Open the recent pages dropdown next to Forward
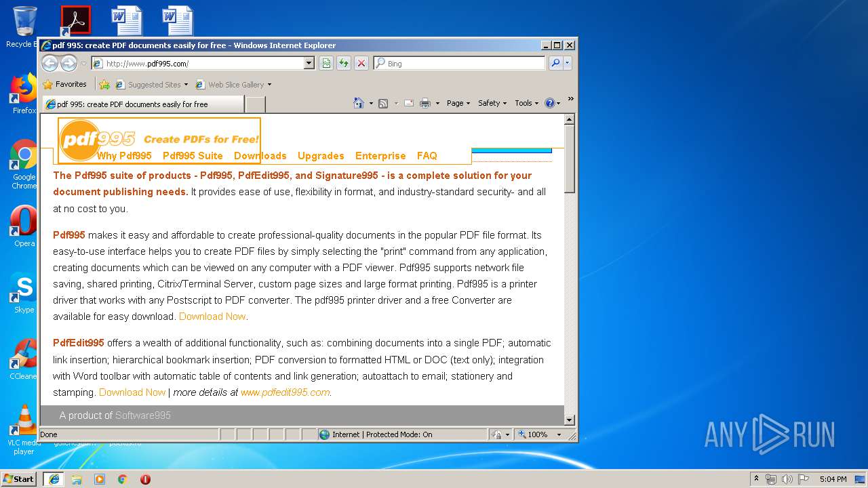The height and width of the screenshot is (488, 868). click(x=84, y=64)
